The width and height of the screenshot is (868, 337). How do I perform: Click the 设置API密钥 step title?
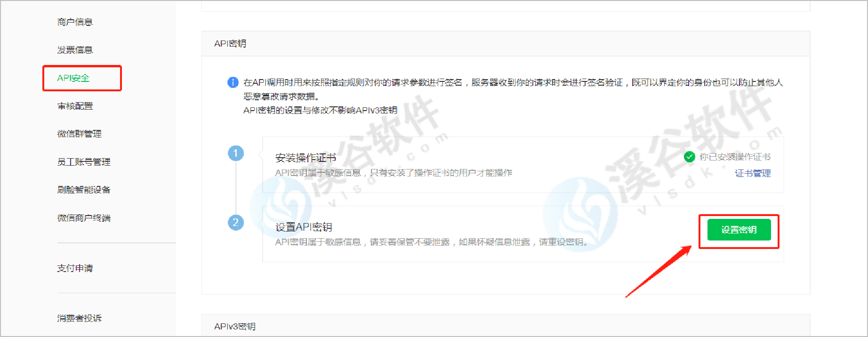tap(304, 227)
